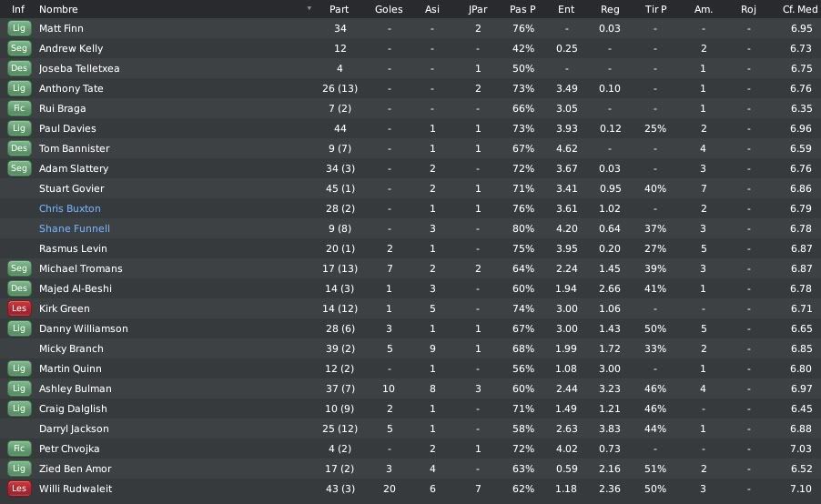
Task: Click the Pas P column header
Action: click(x=522, y=9)
